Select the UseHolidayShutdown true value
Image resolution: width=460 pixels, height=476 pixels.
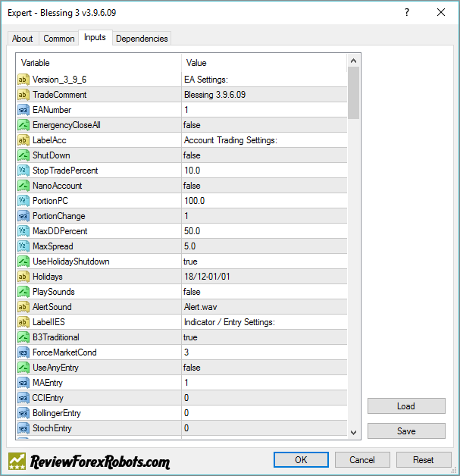tap(190, 261)
